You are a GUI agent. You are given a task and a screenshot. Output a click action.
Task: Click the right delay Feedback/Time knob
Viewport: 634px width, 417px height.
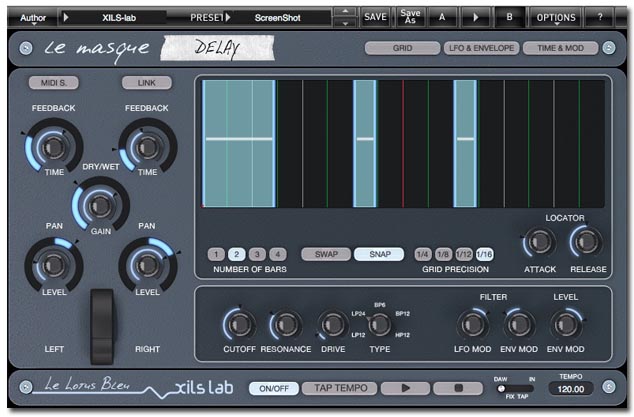point(147,146)
